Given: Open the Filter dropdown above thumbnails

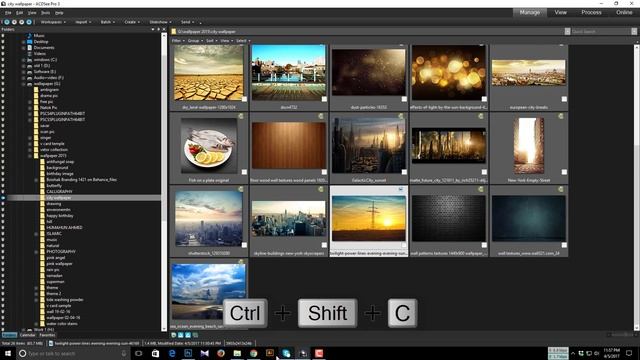Looking at the screenshot, I should click(x=178, y=41).
